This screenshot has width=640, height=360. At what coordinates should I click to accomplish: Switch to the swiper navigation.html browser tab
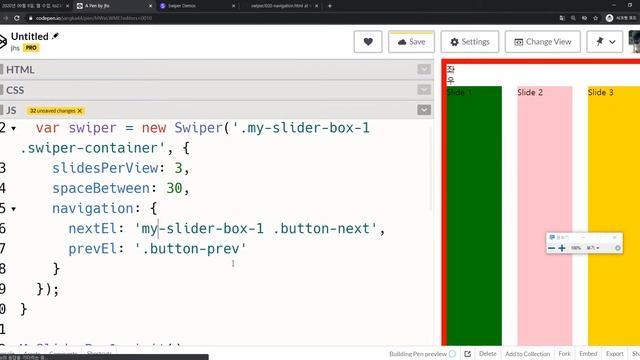[x=282, y=6]
